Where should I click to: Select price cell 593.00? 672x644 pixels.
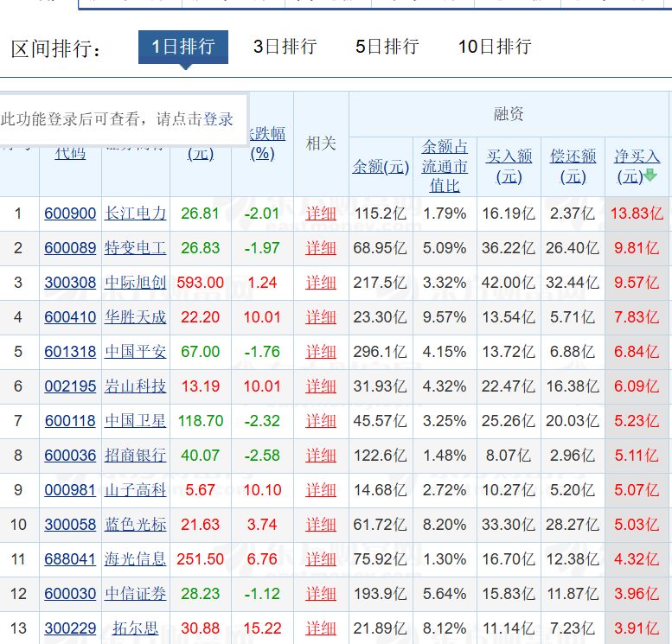[200, 283]
